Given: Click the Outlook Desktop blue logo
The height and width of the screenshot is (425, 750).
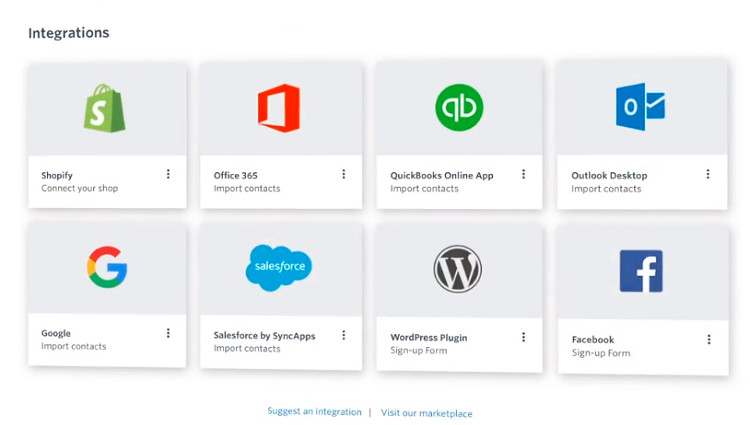Looking at the screenshot, I should 640,106.
